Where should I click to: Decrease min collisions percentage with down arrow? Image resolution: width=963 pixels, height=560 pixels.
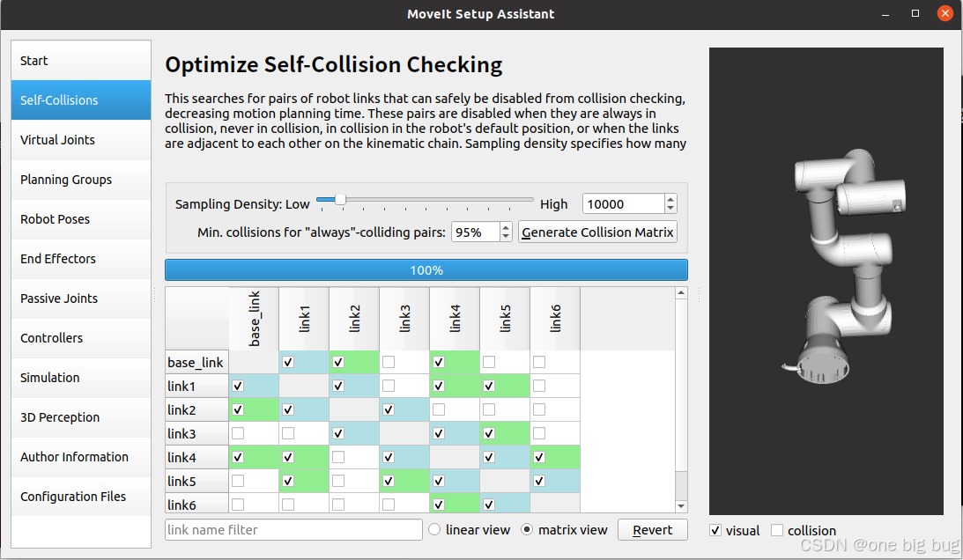pos(506,237)
